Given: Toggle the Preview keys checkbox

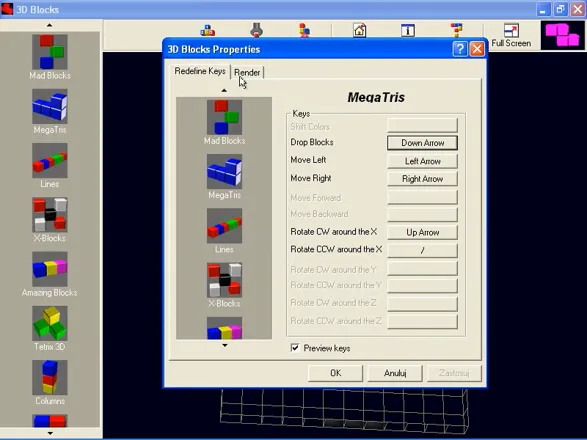Looking at the screenshot, I should pyautogui.click(x=295, y=348).
